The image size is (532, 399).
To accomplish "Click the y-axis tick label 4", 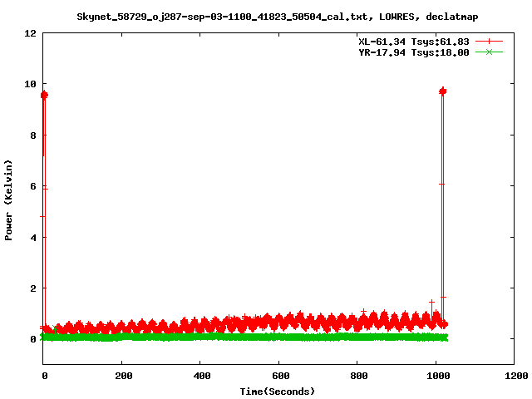I will [33, 238].
